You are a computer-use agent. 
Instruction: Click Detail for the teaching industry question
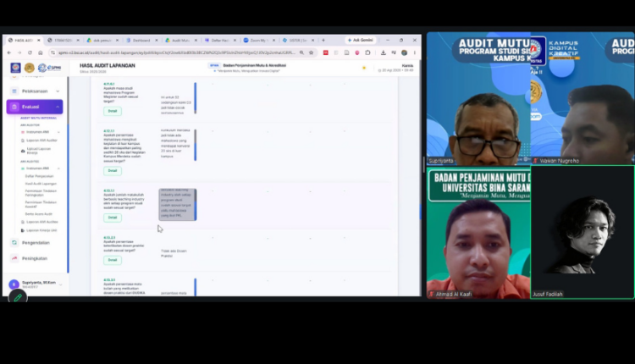pyautogui.click(x=112, y=218)
